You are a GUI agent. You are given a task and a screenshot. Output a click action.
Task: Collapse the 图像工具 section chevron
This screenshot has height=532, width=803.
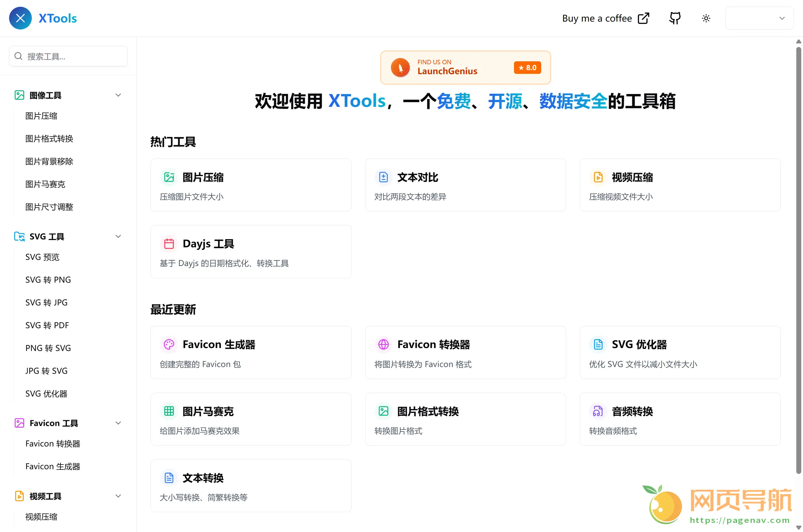118,95
